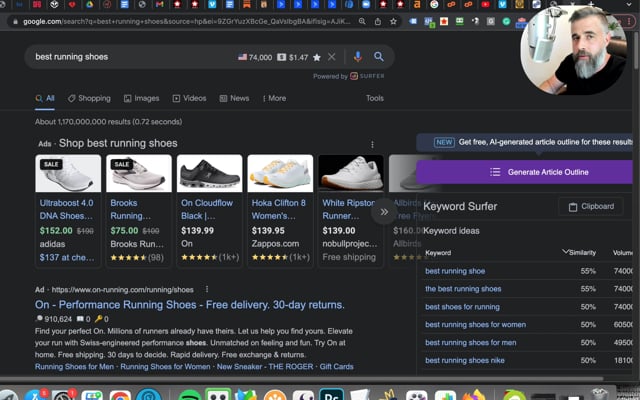Open three-dot menu beside on-running URL
This screenshot has width=640, height=400.
tap(207, 289)
